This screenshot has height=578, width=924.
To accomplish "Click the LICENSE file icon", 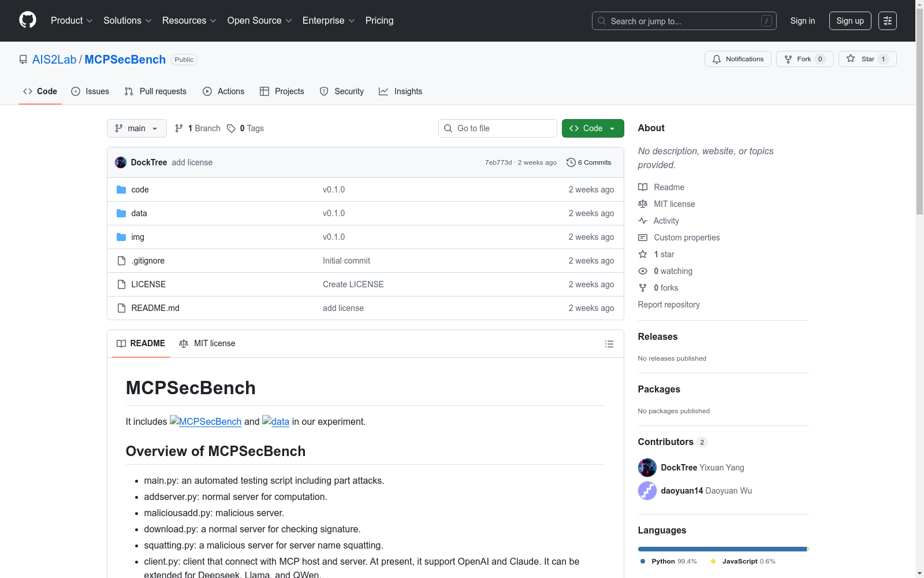I will tap(121, 284).
